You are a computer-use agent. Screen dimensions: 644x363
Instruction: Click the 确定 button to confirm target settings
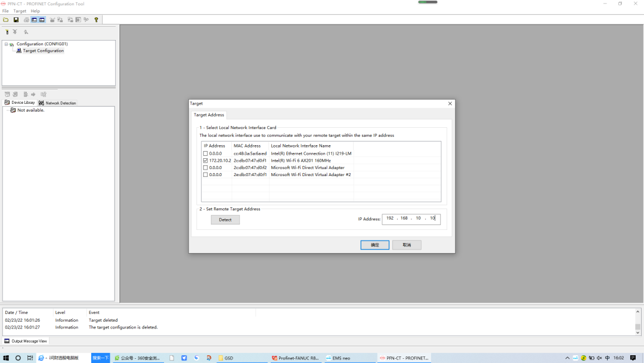[x=374, y=245]
